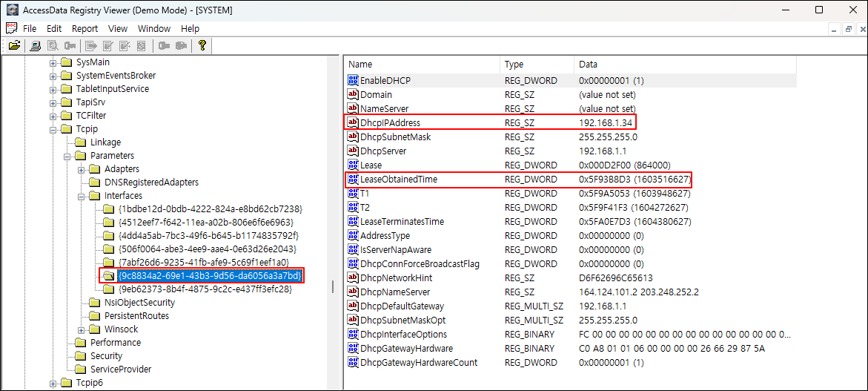Open the File menu
Viewport: 868px width, 391px height.
(30, 28)
